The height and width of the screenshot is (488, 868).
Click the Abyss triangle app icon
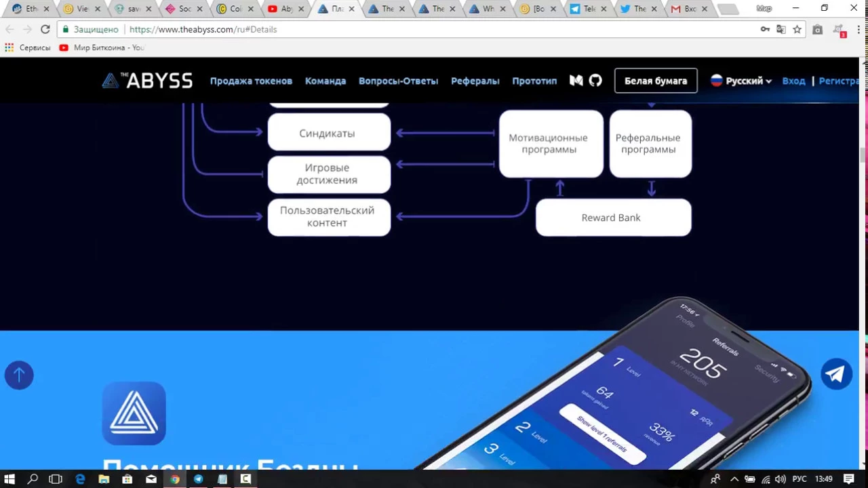point(134,413)
